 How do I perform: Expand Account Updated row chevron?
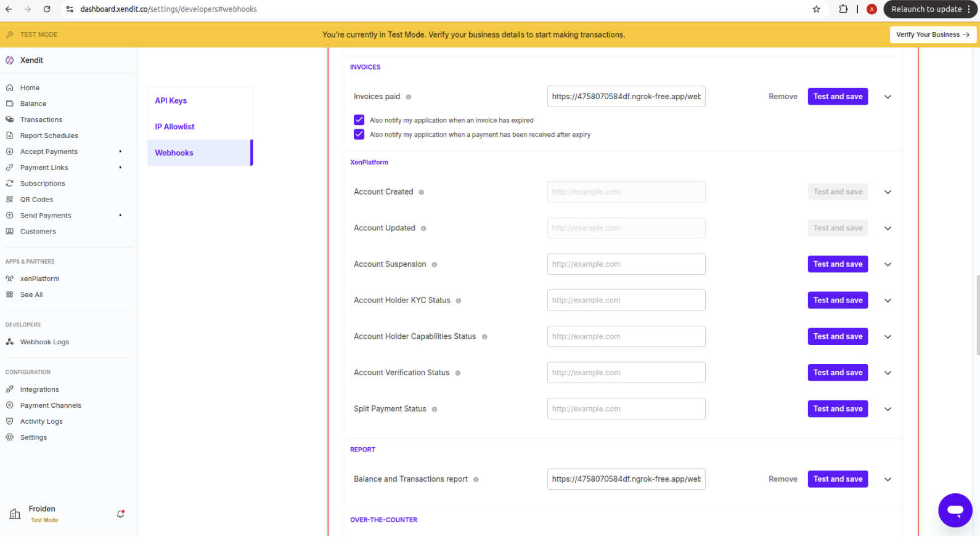(x=888, y=229)
